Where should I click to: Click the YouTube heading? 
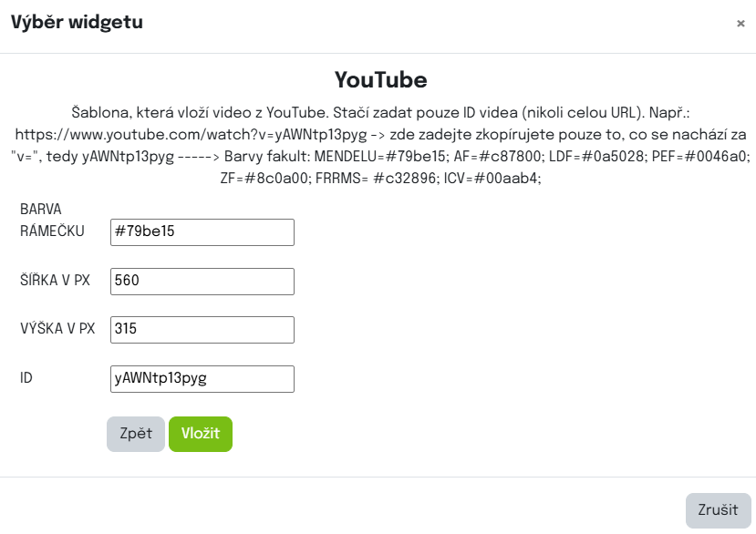[x=380, y=80]
